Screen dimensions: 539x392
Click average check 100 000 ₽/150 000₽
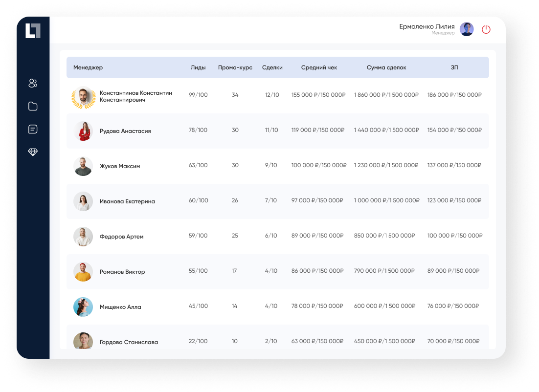[x=319, y=165]
